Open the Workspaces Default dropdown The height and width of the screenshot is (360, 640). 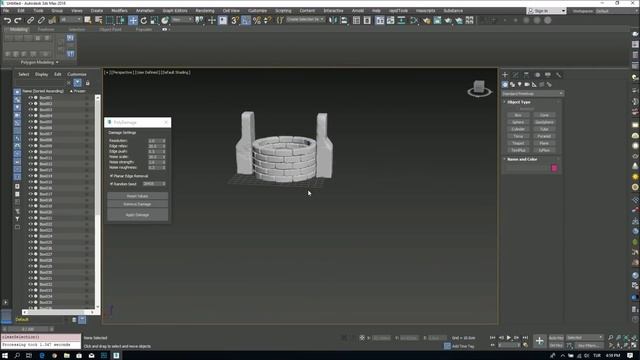coord(616,11)
